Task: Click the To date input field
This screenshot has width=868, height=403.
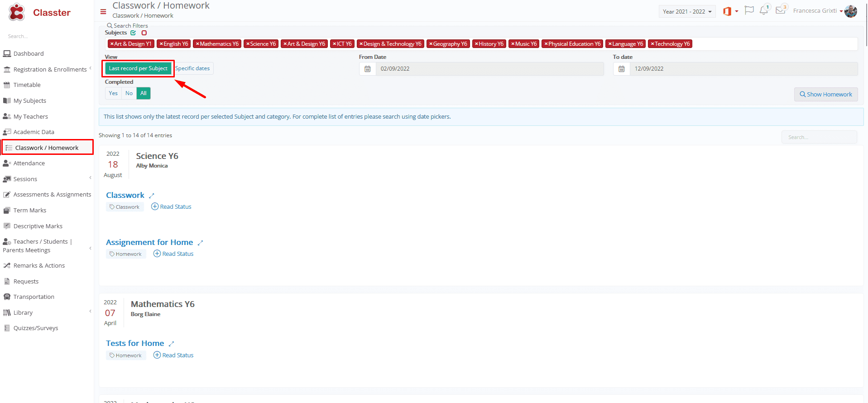Action: [x=744, y=69]
